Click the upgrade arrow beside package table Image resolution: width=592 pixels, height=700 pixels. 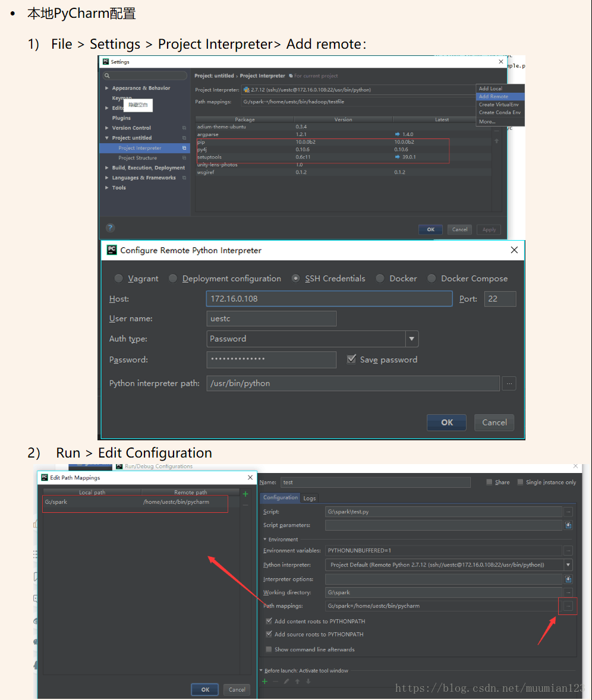coord(496,141)
